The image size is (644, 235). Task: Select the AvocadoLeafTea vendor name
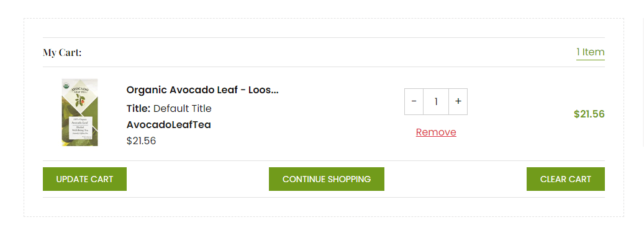169,125
